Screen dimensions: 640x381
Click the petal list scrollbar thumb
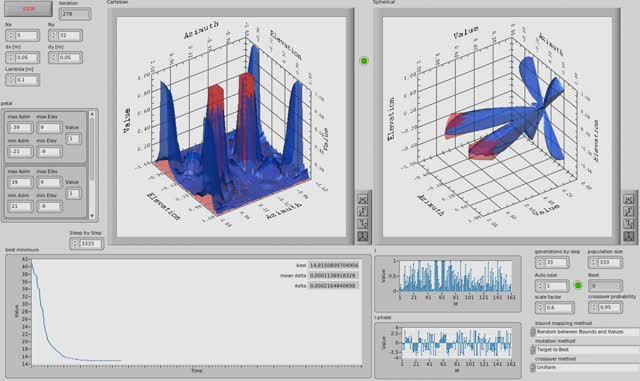click(x=92, y=149)
